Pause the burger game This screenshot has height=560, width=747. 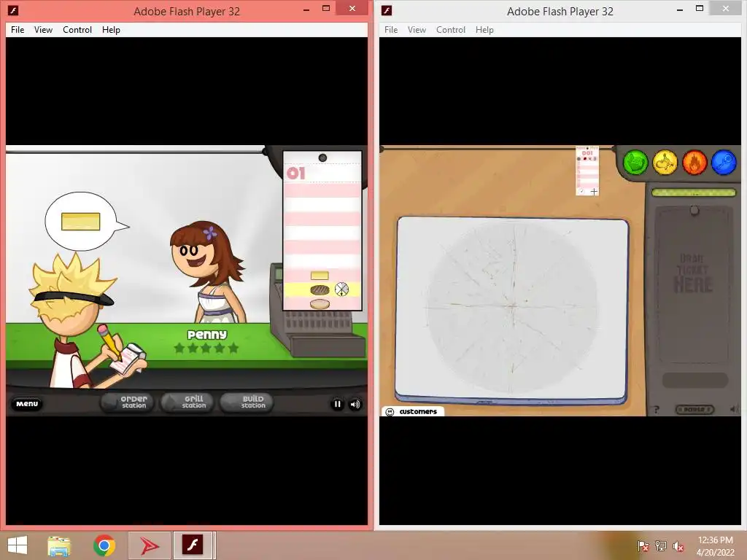pyautogui.click(x=337, y=404)
